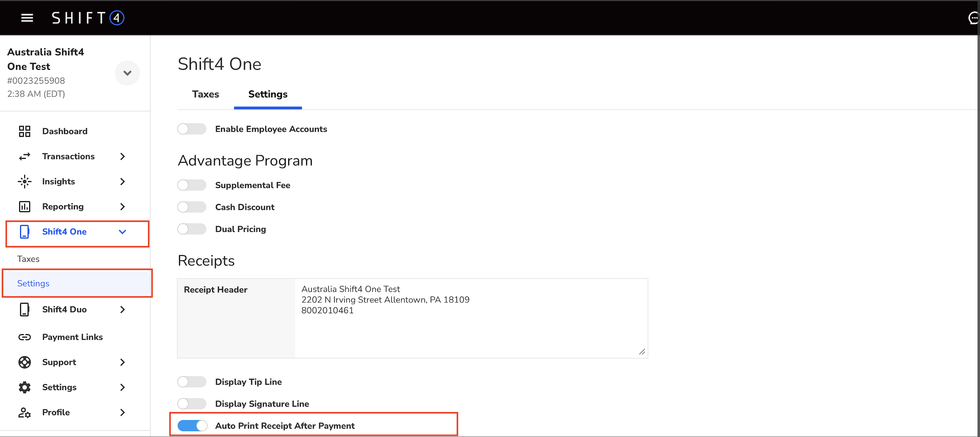The width and height of the screenshot is (980, 437).
Task: Collapse the Shift4 One submenu chevron
Action: tap(122, 232)
